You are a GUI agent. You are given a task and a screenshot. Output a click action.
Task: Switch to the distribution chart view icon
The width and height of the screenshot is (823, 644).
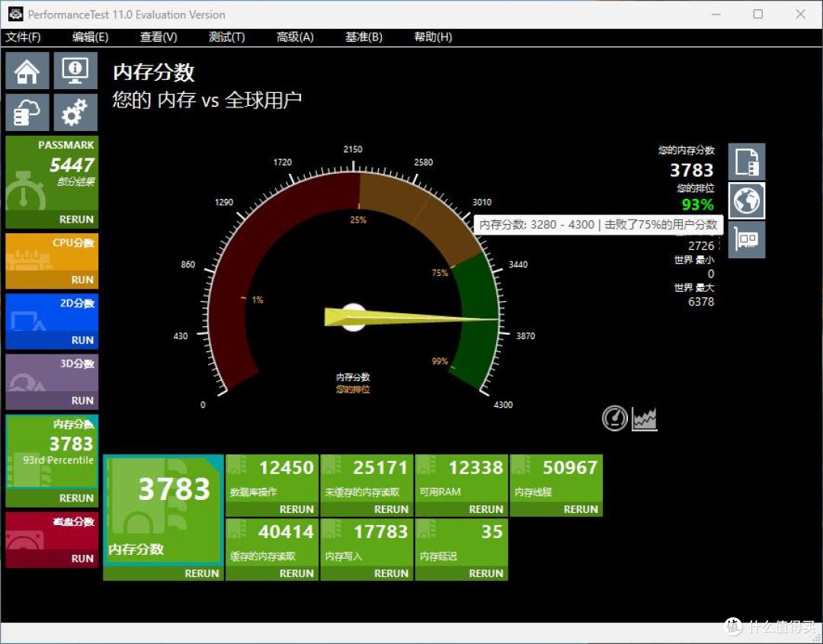645,418
